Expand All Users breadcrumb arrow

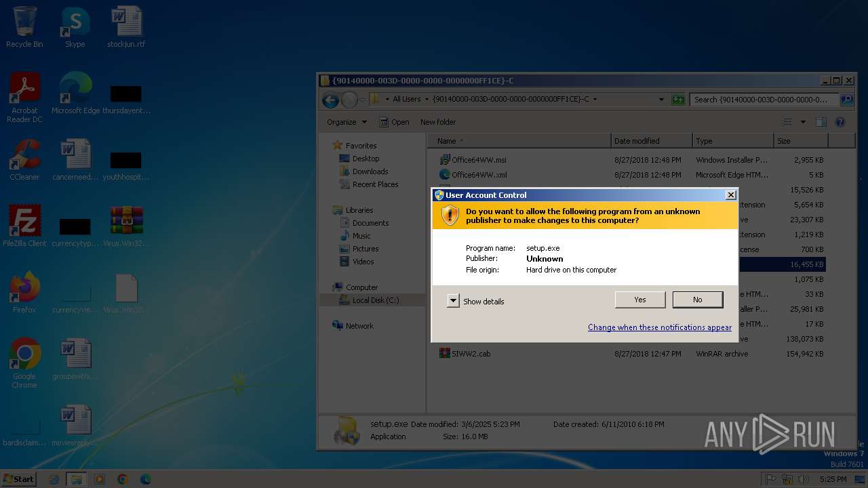tap(426, 100)
